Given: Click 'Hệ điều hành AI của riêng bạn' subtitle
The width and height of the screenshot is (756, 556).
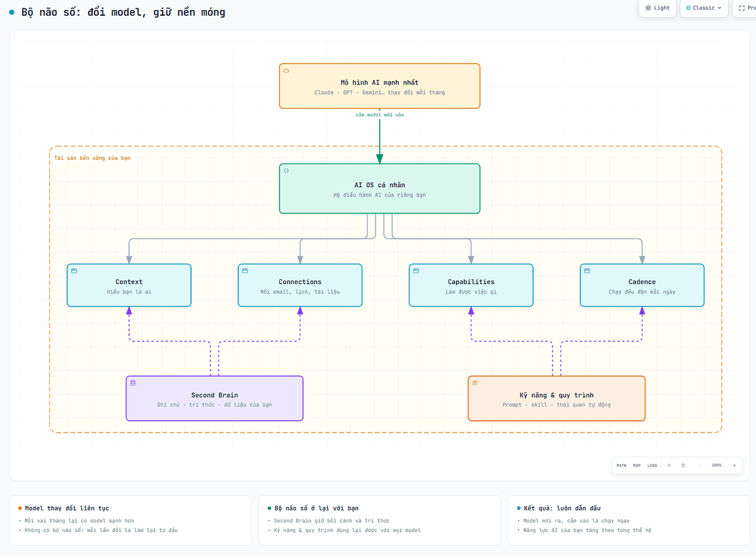Looking at the screenshot, I should pos(380,195).
